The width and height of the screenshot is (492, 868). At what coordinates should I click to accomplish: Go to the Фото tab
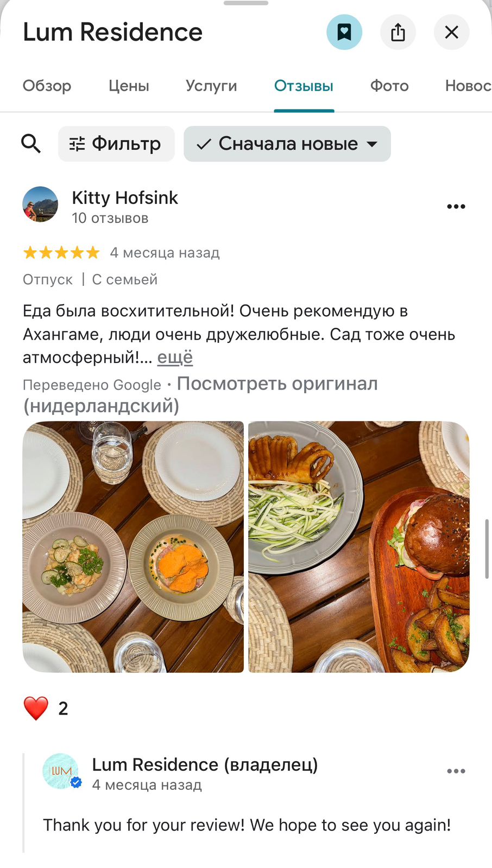click(389, 86)
